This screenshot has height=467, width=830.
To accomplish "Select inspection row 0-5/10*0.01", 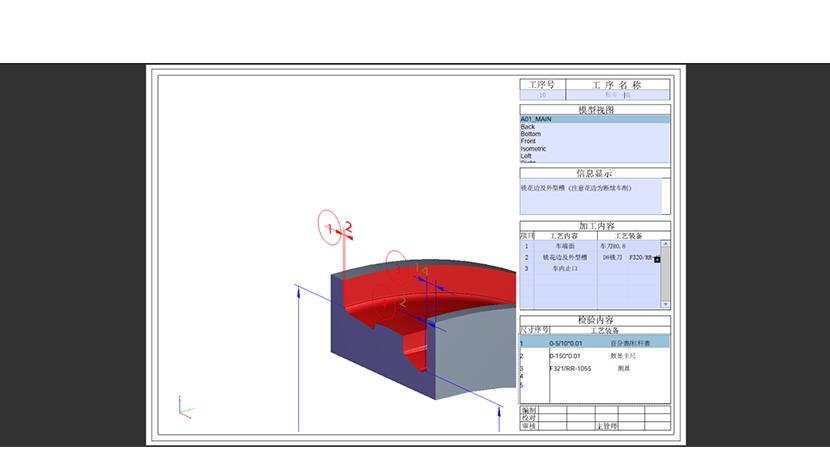I will point(566,344).
